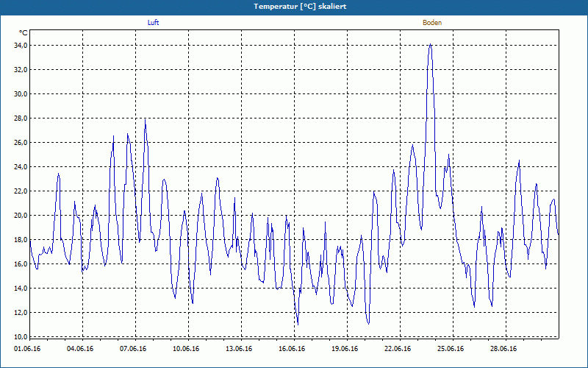
Task: Click the Luft legend label
Action: [153, 23]
